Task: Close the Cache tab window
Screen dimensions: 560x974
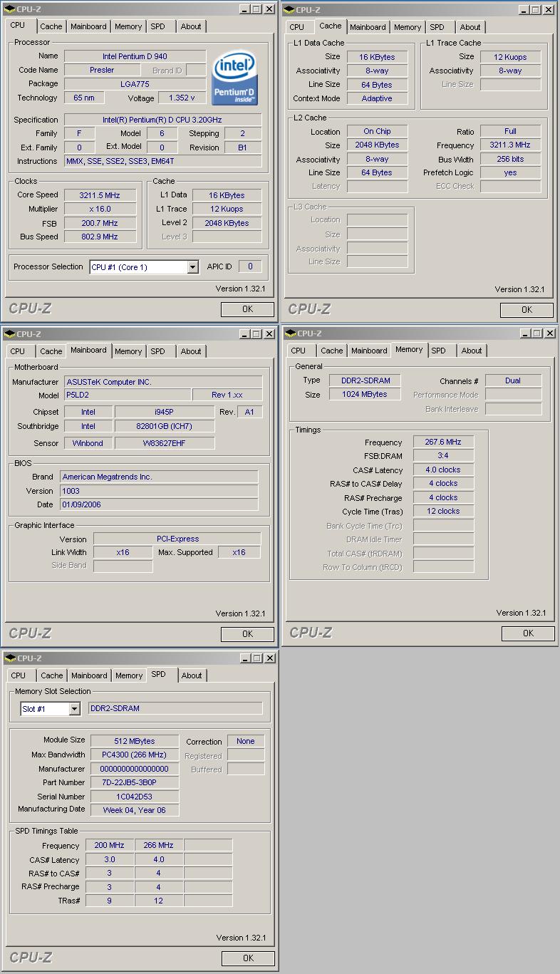Action: point(549,9)
